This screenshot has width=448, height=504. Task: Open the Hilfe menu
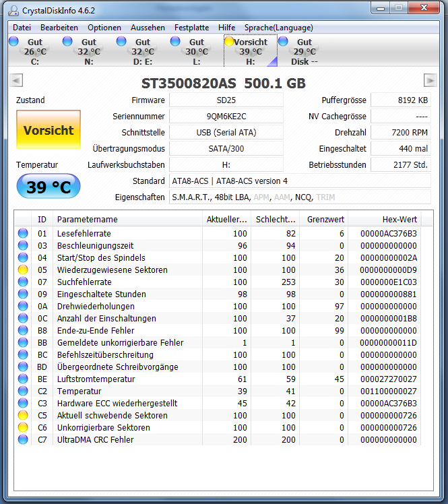(x=226, y=28)
